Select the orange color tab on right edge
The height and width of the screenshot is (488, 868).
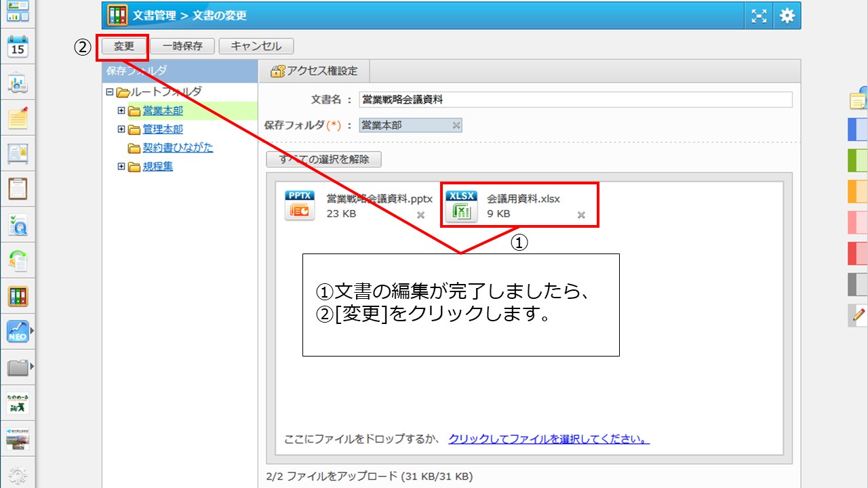point(859,191)
